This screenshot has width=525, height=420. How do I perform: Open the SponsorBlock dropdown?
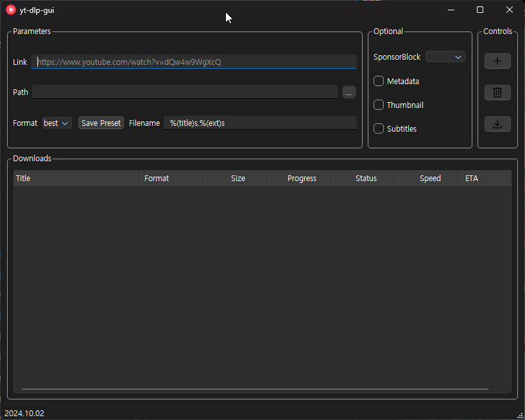(x=445, y=57)
